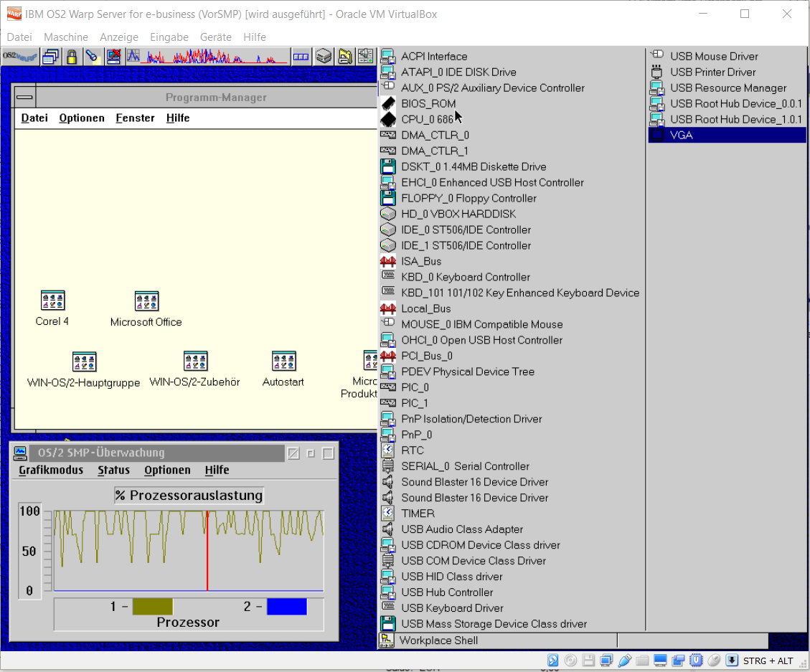The width and height of the screenshot is (810, 672).
Task: Click the VirtualBox hard disk activity icon
Action: coord(552,661)
